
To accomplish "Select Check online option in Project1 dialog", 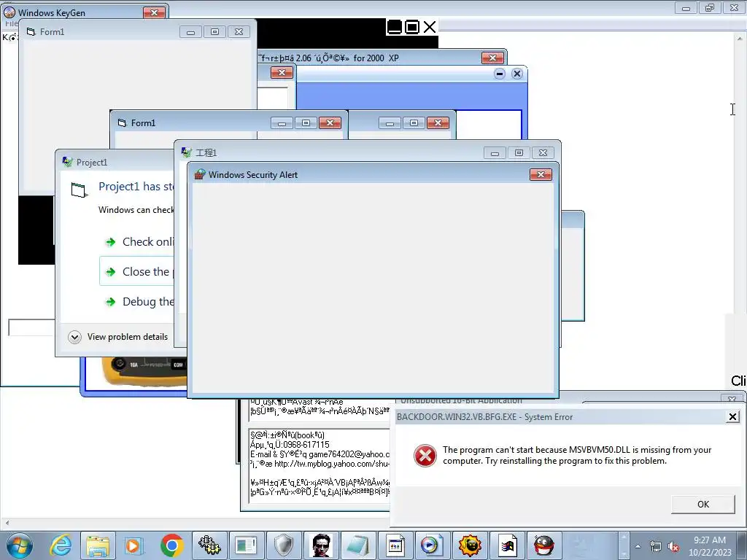I will 139,242.
